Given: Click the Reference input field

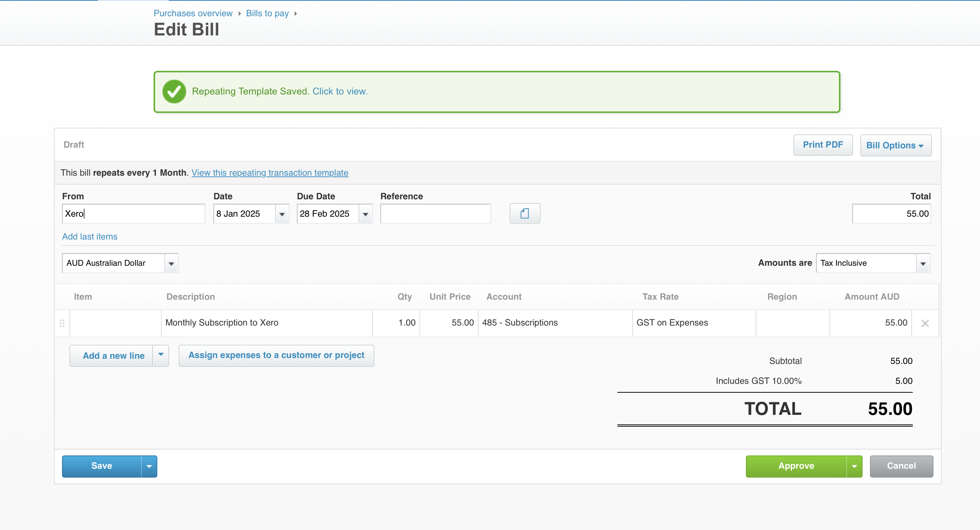Looking at the screenshot, I should click(435, 214).
